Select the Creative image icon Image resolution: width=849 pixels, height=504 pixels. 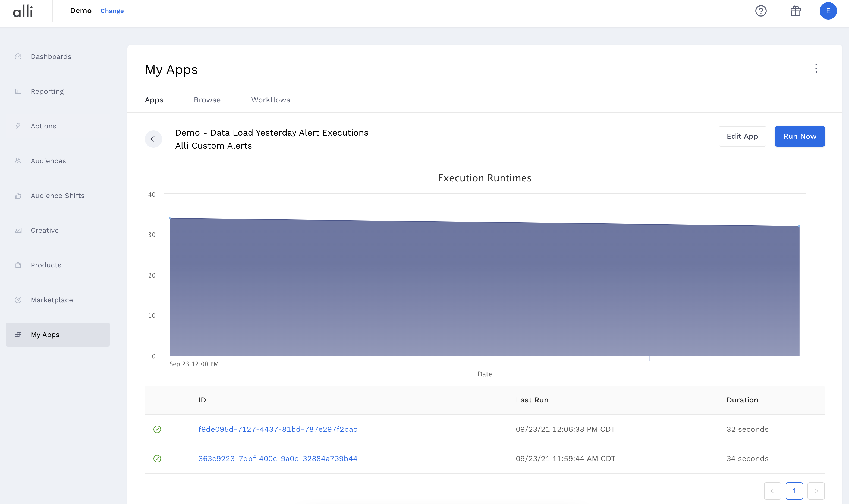tap(18, 230)
